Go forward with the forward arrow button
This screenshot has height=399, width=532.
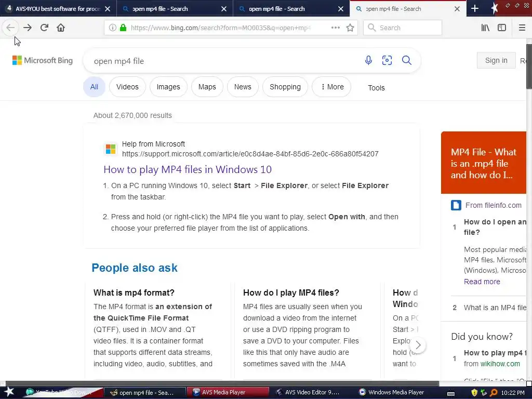coord(28,28)
